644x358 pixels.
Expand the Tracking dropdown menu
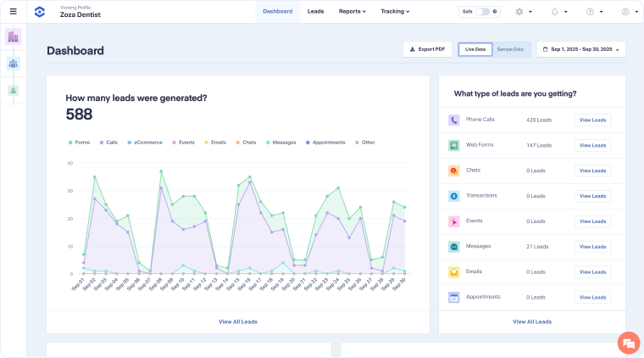[395, 12]
